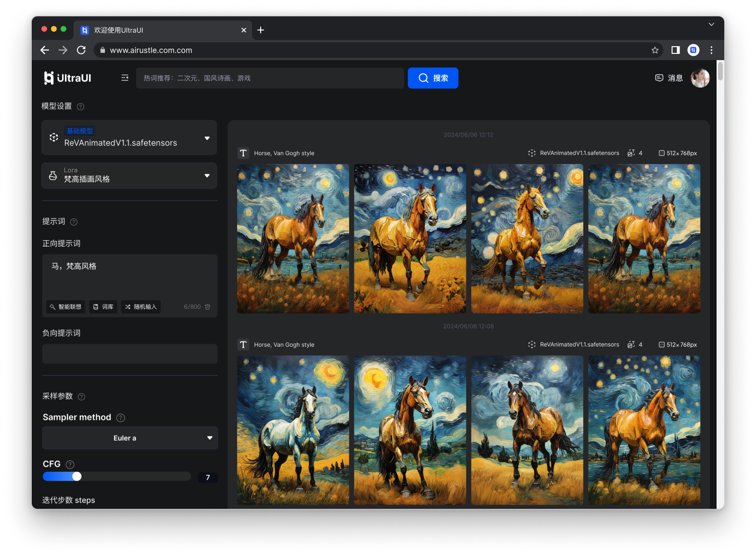The width and height of the screenshot is (756, 556).
Task: Click the model icon in the 12:08 row
Action: pos(532,344)
